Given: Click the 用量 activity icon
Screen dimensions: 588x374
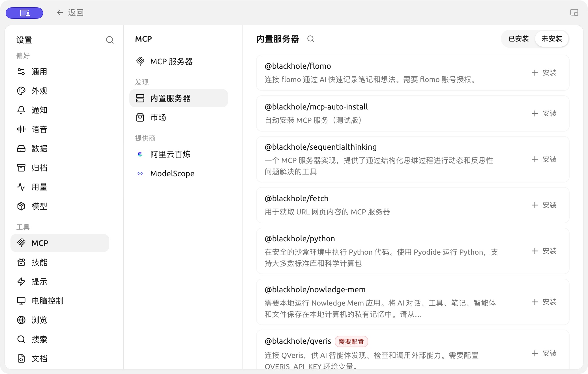Looking at the screenshot, I should coord(21,187).
